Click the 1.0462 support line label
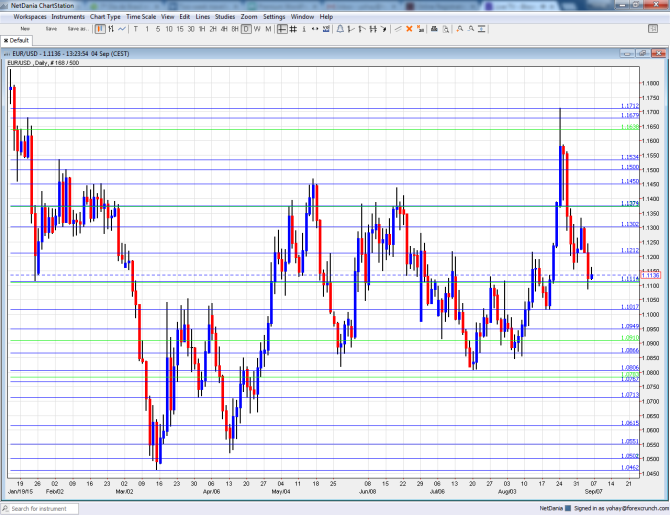670x515 pixels. pyautogui.click(x=630, y=468)
